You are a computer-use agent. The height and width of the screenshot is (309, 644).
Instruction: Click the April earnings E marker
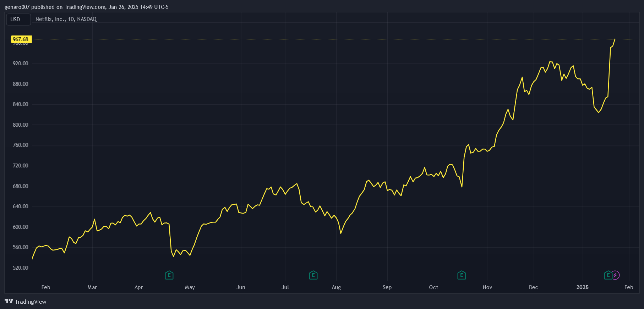(169, 275)
